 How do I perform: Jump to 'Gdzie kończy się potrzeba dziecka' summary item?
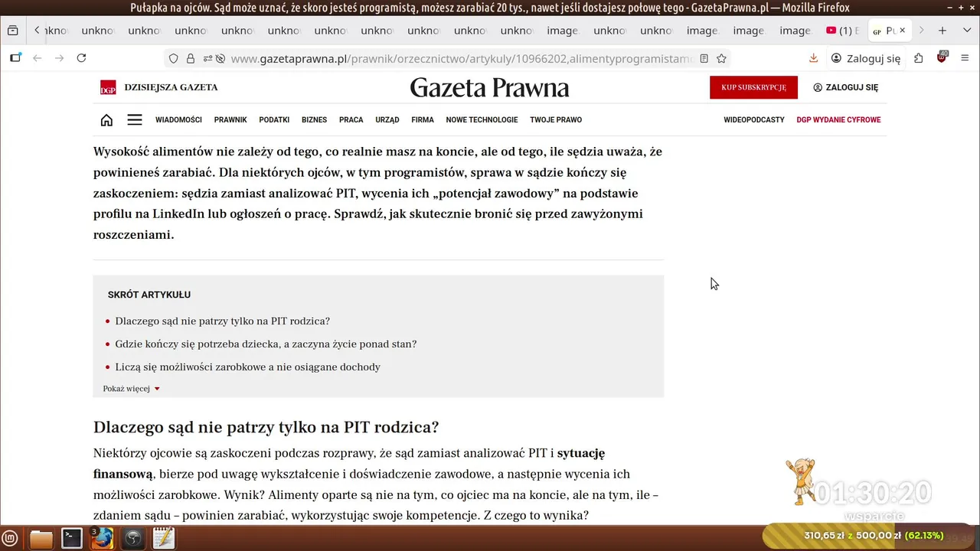click(266, 344)
